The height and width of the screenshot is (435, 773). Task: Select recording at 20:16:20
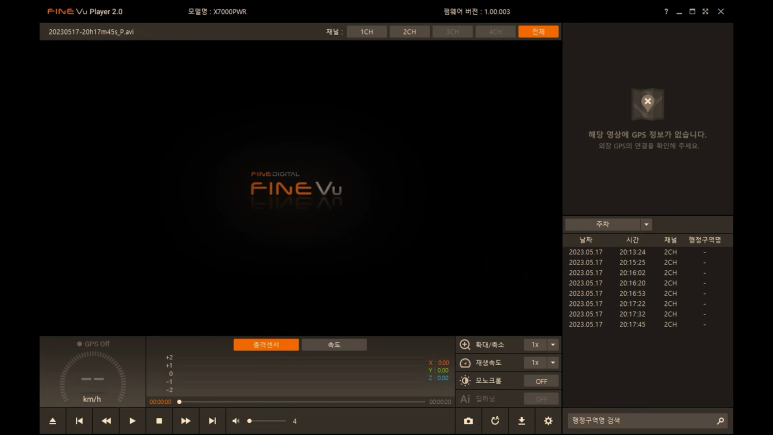coord(647,283)
